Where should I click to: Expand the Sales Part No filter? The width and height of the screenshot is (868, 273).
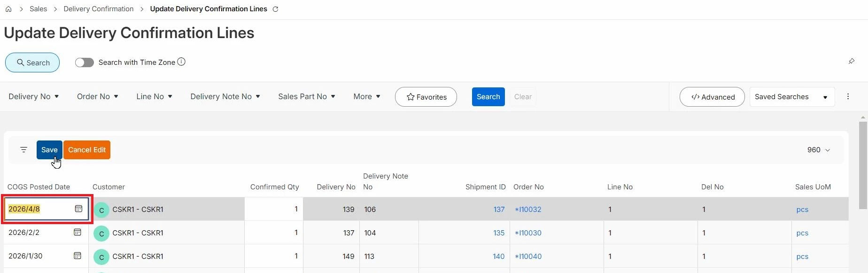pyautogui.click(x=307, y=96)
